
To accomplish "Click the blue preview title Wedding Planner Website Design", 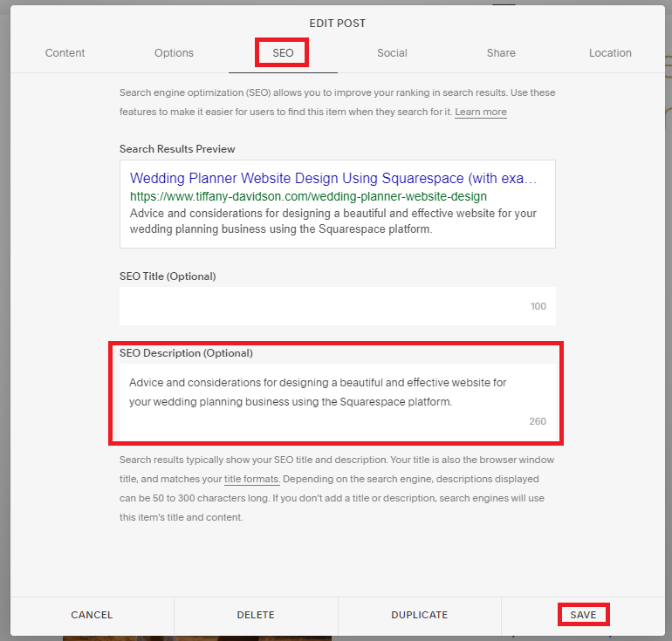I will (333, 178).
